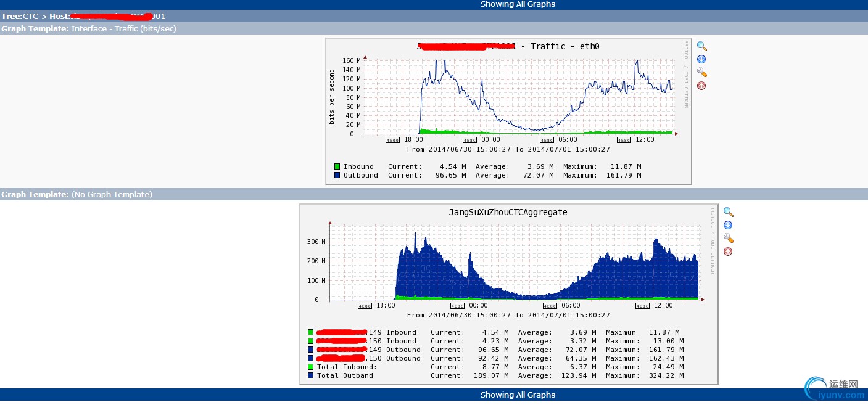
Task: Zoom the eth0 traffic graph with magnifier icon
Action: (701, 46)
